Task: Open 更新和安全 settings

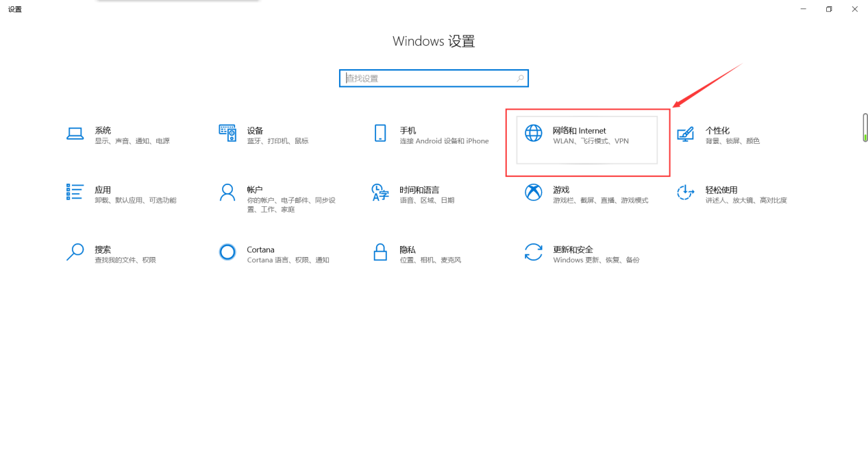Action: (x=582, y=254)
